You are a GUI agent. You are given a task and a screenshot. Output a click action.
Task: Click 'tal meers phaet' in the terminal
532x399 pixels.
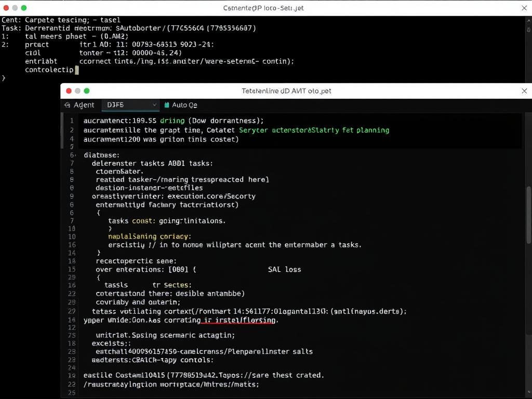click(x=56, y=36)
